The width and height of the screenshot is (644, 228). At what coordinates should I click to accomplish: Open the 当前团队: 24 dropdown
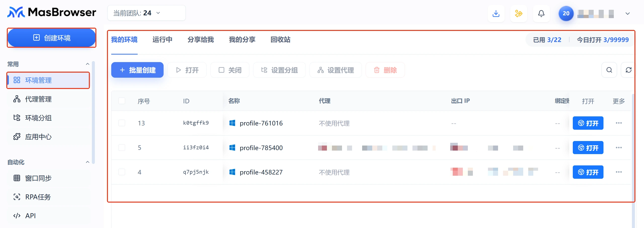click(146, 13)
